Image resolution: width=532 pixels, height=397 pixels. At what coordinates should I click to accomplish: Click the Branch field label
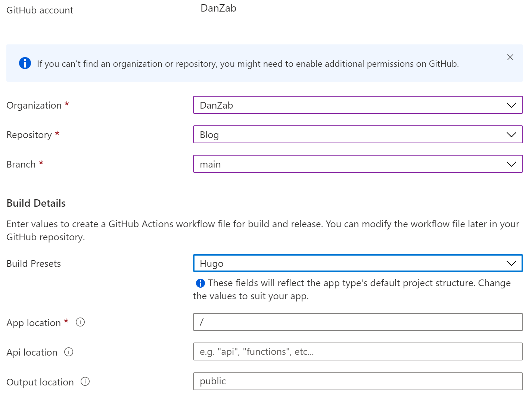pyautogui.click(x=21, y=165)
